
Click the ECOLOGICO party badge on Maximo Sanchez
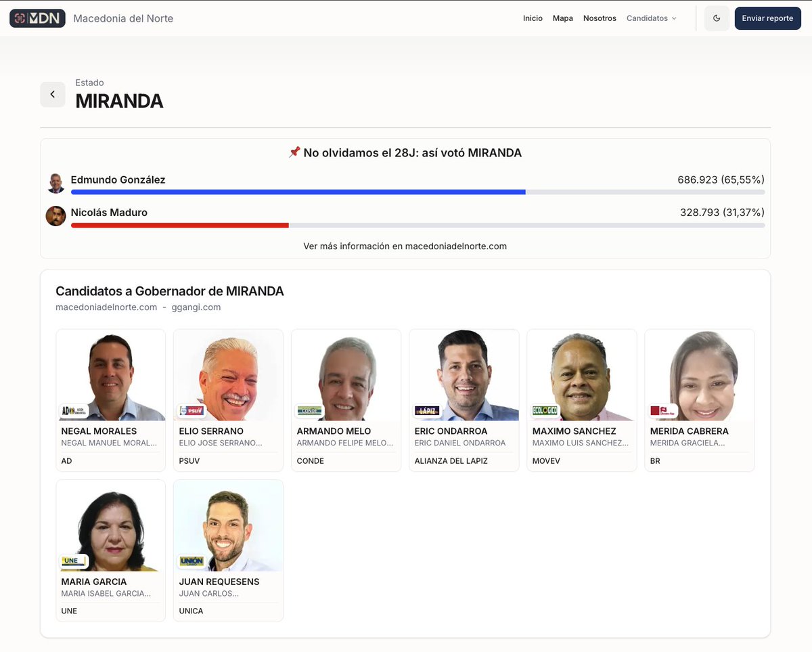pyautogui.click(x=545, y=410)
